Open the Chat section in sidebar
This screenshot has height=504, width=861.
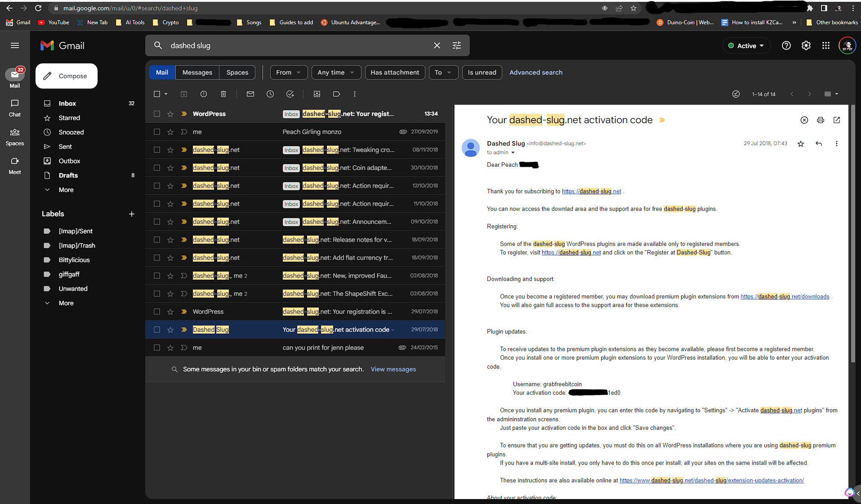pos(15,108)
